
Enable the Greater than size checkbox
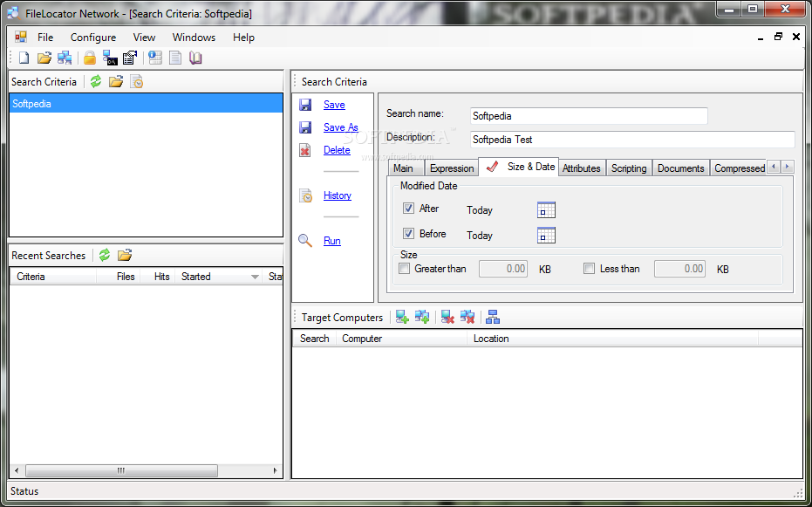click(x=405, y=268)
